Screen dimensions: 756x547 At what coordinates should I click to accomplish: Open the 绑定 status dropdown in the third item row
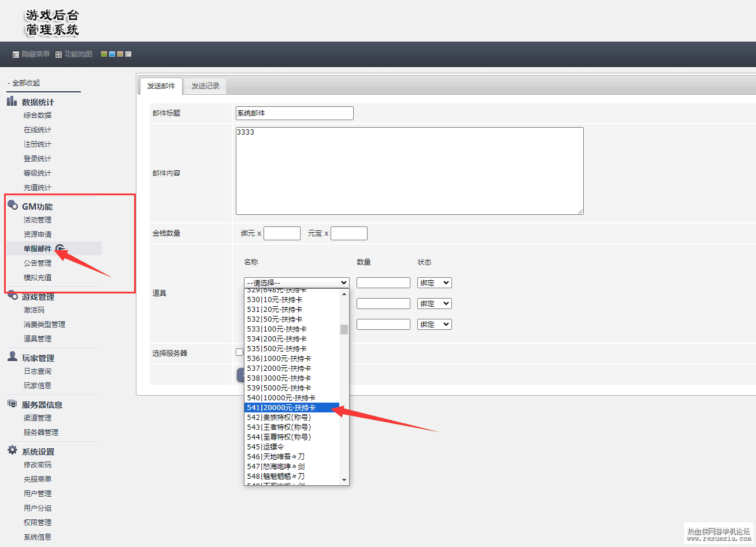(434, 324)
